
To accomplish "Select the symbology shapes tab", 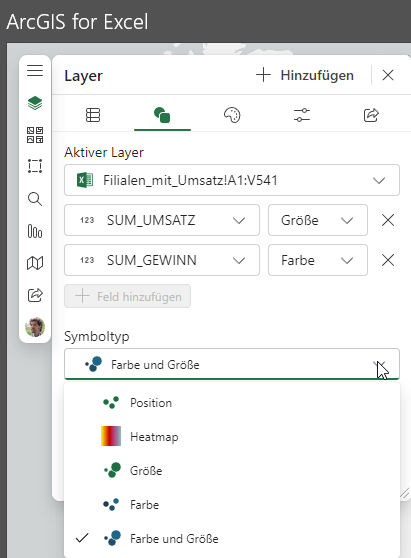I will click(x=162, y=115).
